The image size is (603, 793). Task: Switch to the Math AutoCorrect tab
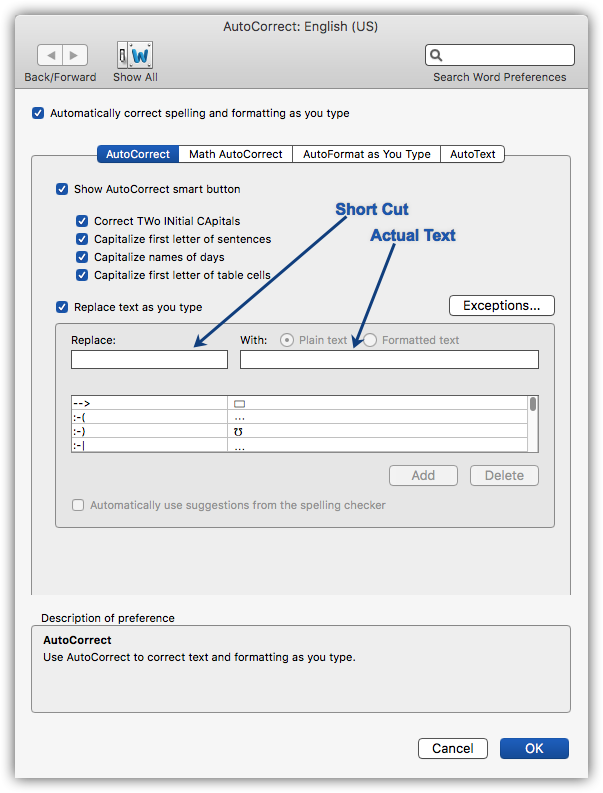coord(236,154)
